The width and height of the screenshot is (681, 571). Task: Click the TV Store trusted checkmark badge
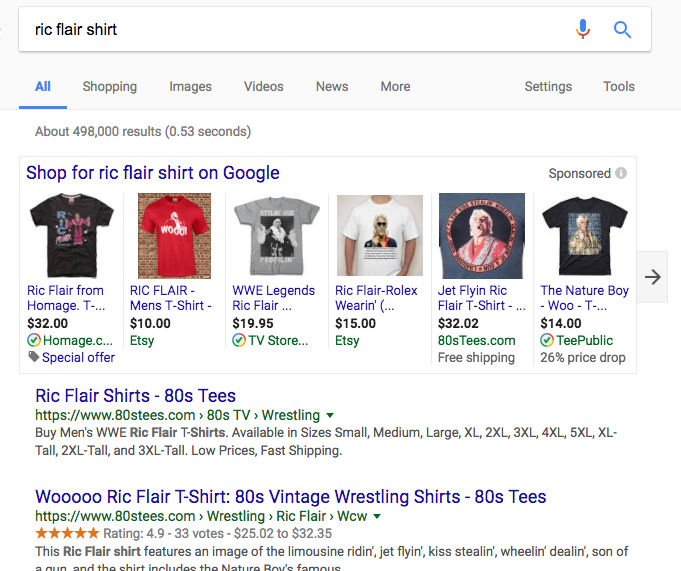point(239,340)
